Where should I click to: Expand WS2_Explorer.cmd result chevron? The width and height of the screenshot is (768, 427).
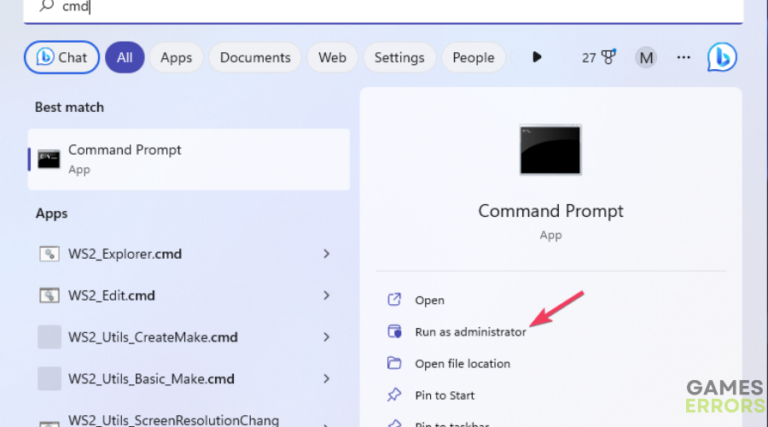[326, 254]
